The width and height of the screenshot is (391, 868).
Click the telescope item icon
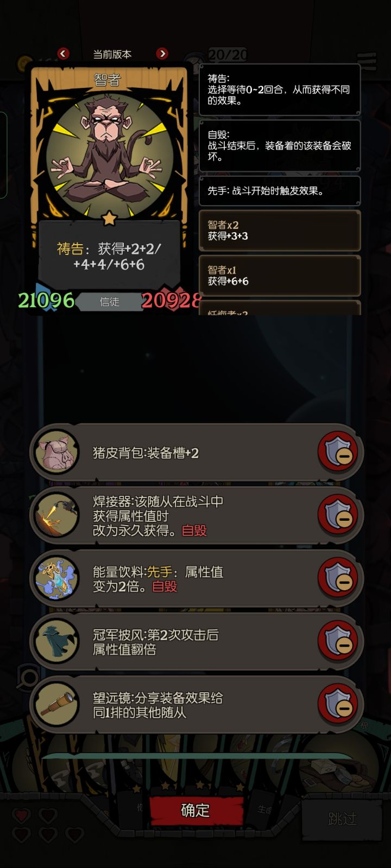tap(57, 704)
